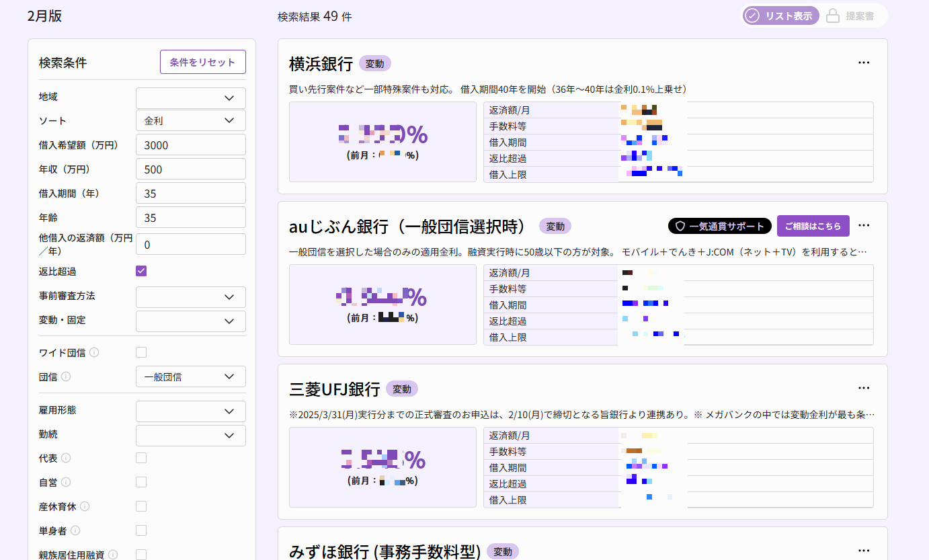Click the 借入希望額 field showing 3000
The width and height of the screenshot is (929, 560).
pyautogui.click(x=191, y=145)
